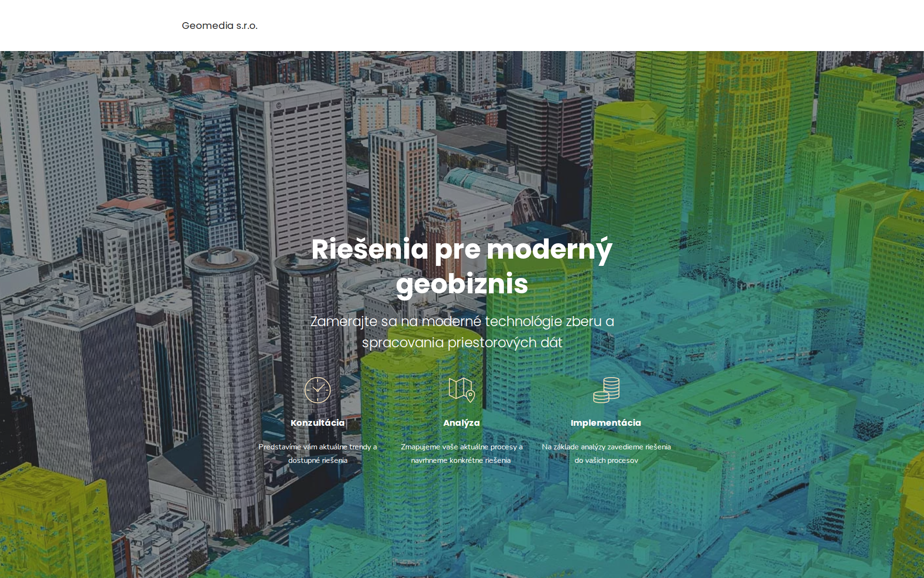
Task: Click the text 'Predstavíme vám aktuálne trendy a'
Action: coord(318,447)
